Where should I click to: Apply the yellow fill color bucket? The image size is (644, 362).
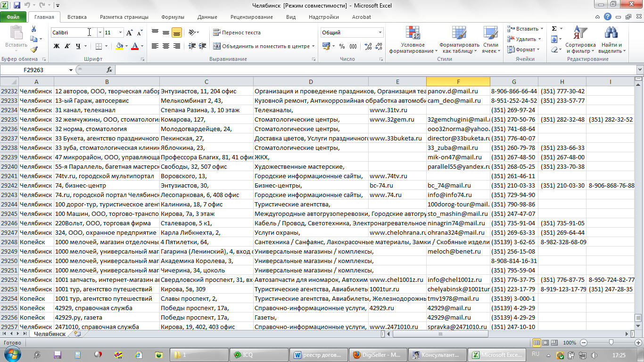[x=119, y=46]
